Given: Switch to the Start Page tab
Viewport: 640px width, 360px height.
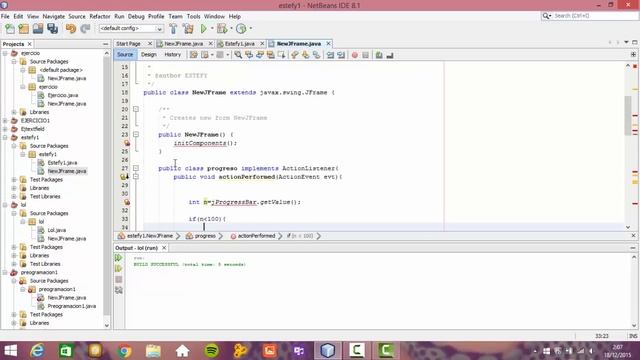Looking at the screenshot, I should pos(128,44).
